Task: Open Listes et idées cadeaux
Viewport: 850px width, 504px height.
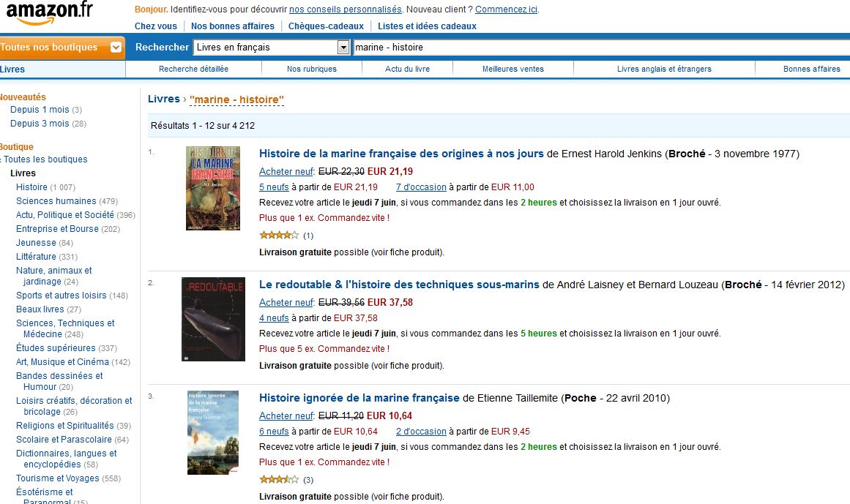Action: (427, 26)
